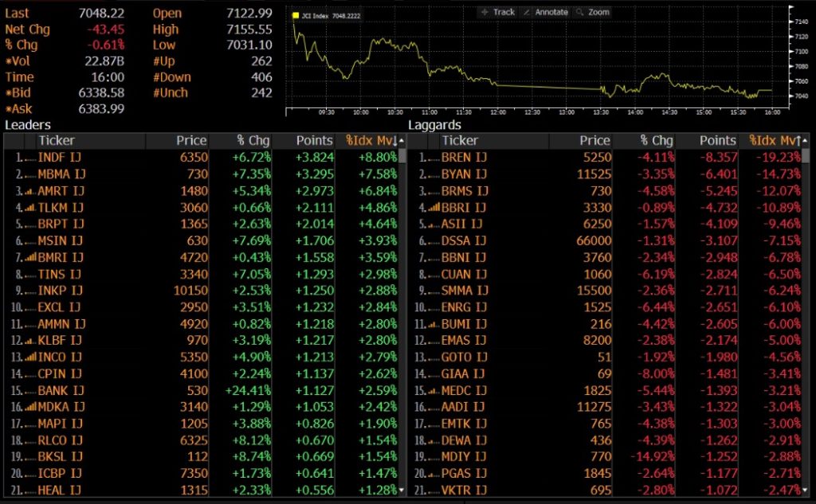816x504 pixels.
Task: Click the volume bars icon beside INCO IJ
Action: [x=29, y=357]
